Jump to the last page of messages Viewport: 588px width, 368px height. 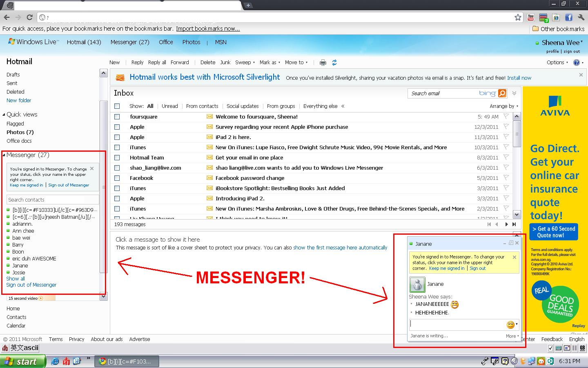coord(514,224)
